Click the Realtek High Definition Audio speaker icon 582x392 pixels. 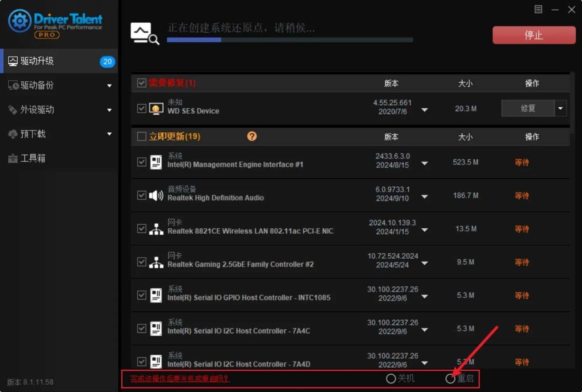(x=156, y=196)
